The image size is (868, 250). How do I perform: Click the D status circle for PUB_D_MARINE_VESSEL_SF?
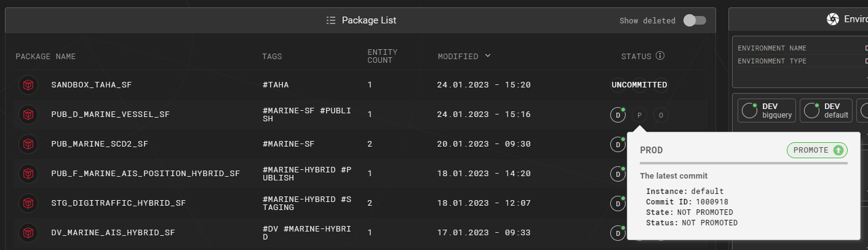point(617,115)
